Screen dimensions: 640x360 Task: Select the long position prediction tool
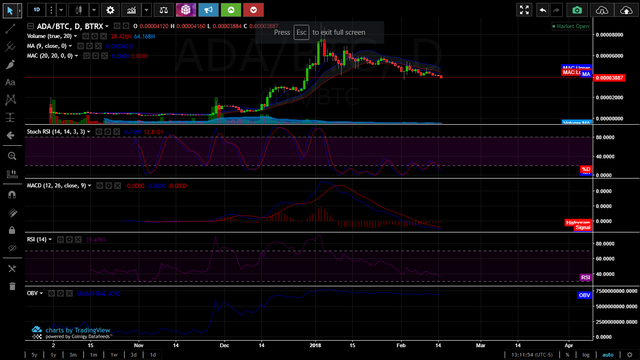click(10, 118)
